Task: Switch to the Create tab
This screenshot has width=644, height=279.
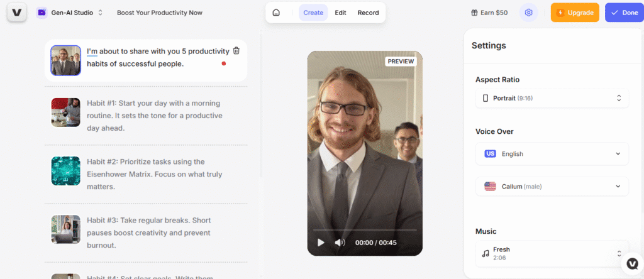Action: point(313,13)
